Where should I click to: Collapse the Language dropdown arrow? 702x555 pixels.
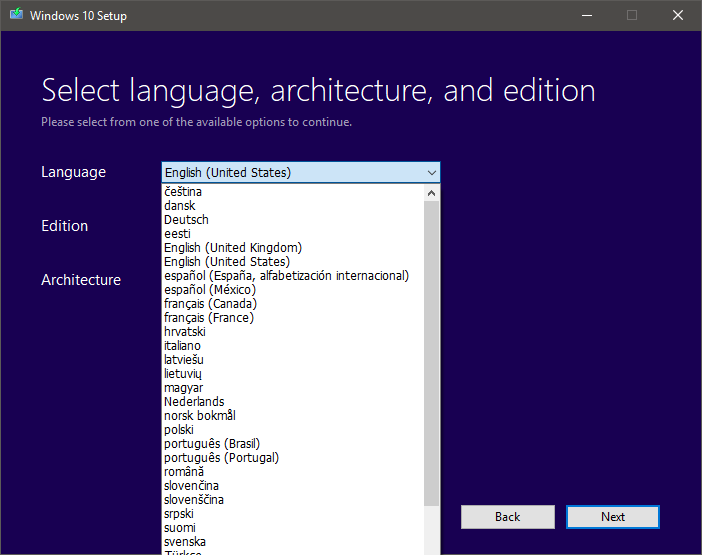[432, 173]
